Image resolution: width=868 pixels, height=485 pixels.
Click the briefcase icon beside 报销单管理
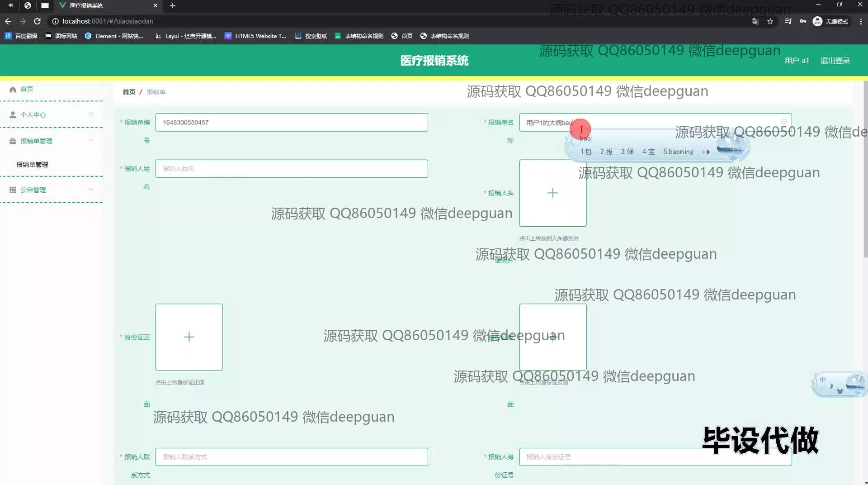click(13, 141)
